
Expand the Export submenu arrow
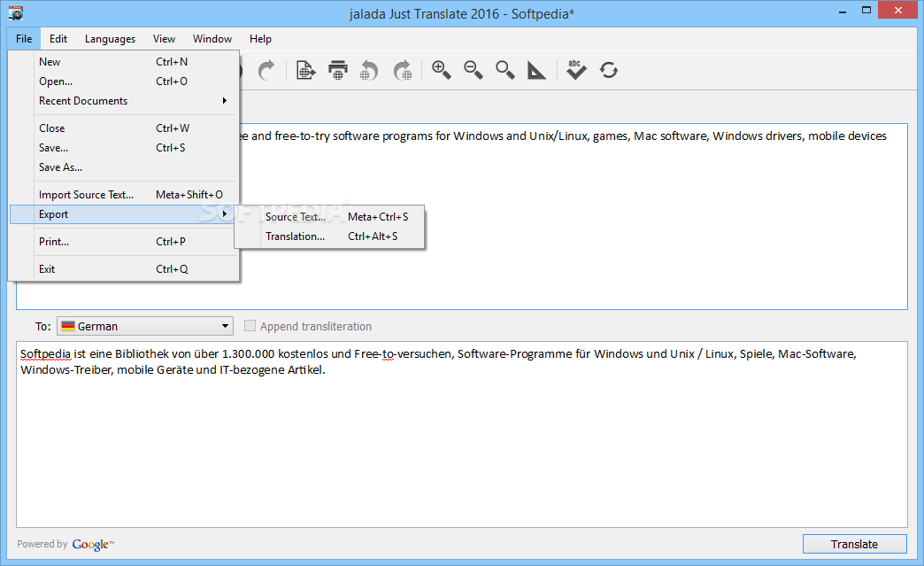[225, 214]
